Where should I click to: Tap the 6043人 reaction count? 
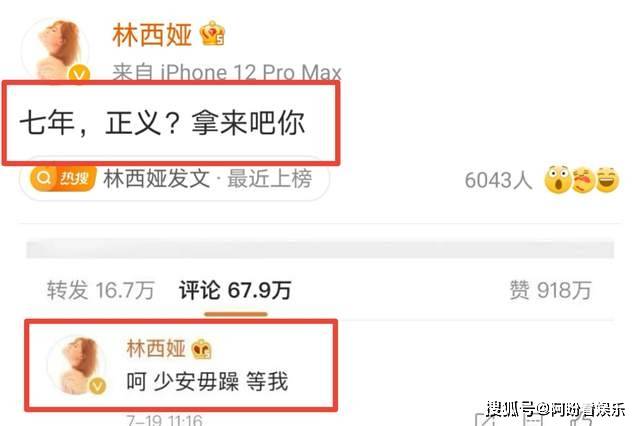point(498,180)
